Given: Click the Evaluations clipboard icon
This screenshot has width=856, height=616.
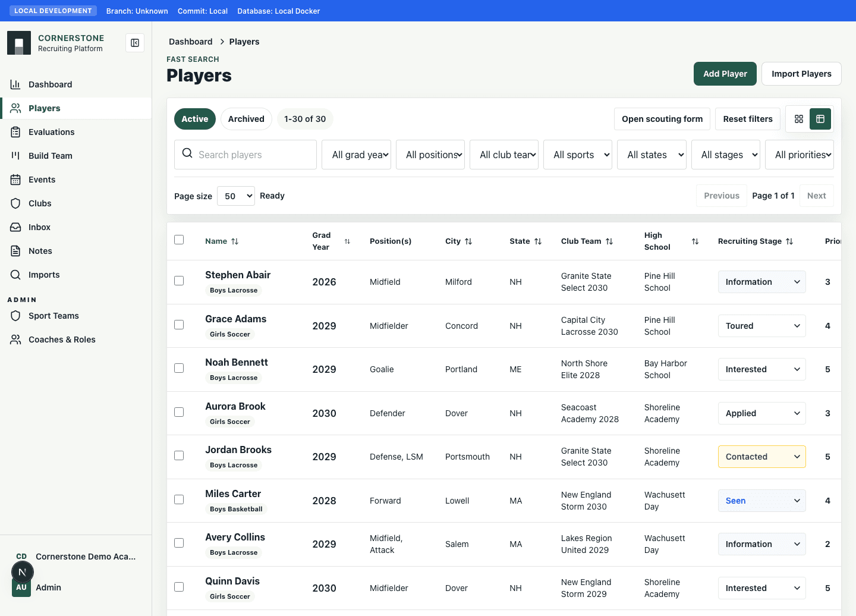Looking at the screenshot, I should point(15,132).
